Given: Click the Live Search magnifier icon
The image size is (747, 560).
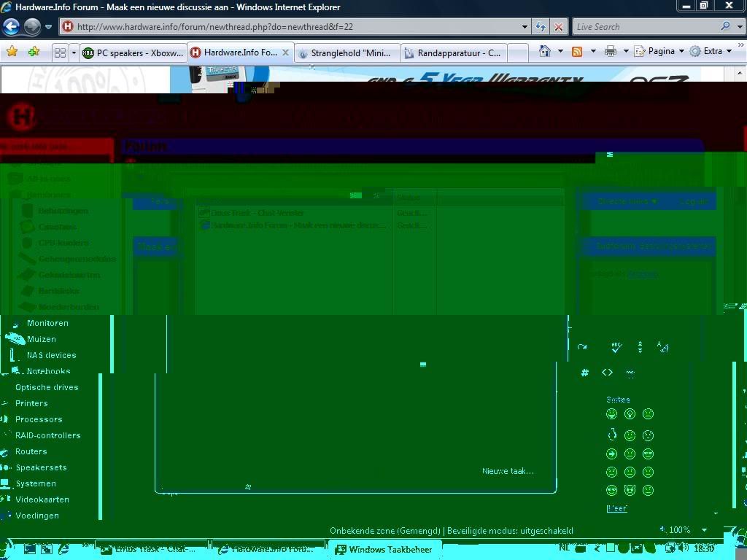Looking at the screenshot, I should (725, 27).
